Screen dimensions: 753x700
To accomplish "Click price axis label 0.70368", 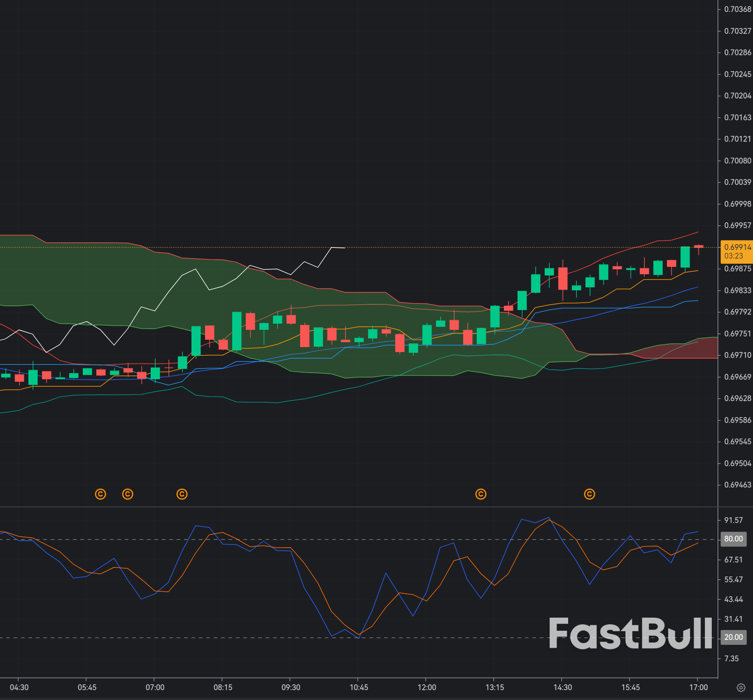I will pyautogui.click(x=737, y=9).
